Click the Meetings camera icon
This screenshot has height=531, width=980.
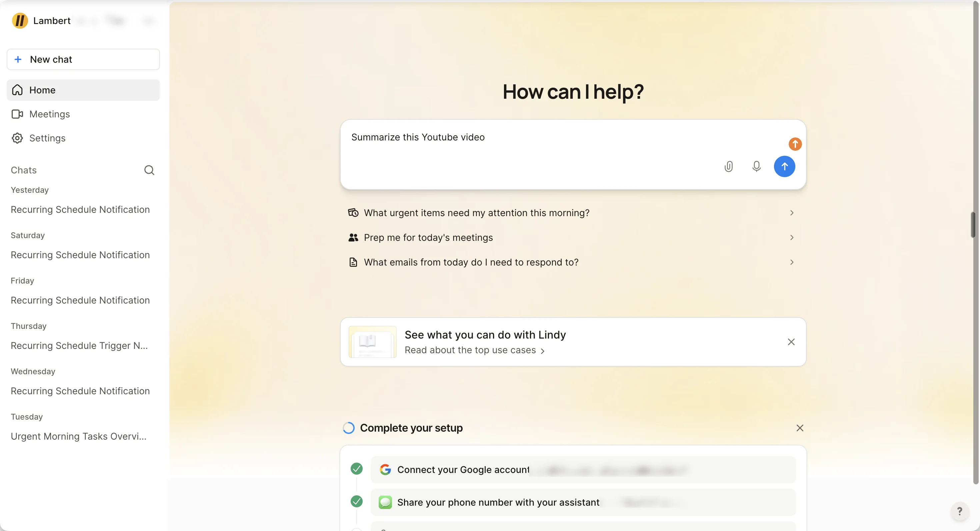click(17, 114)
